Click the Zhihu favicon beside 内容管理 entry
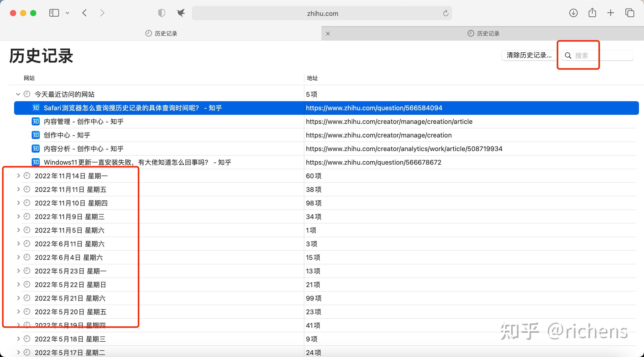Viewport: 644px width, 357px height. tap(36, 122)
